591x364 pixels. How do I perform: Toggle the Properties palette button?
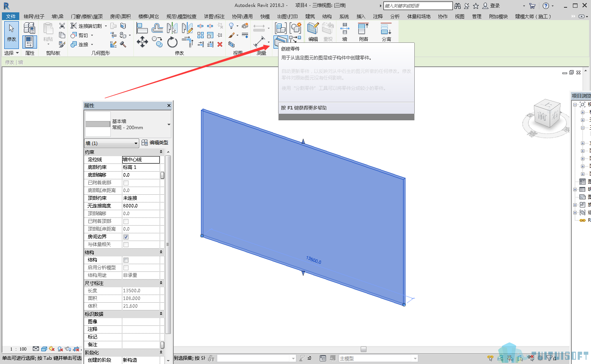coord(30,42)
